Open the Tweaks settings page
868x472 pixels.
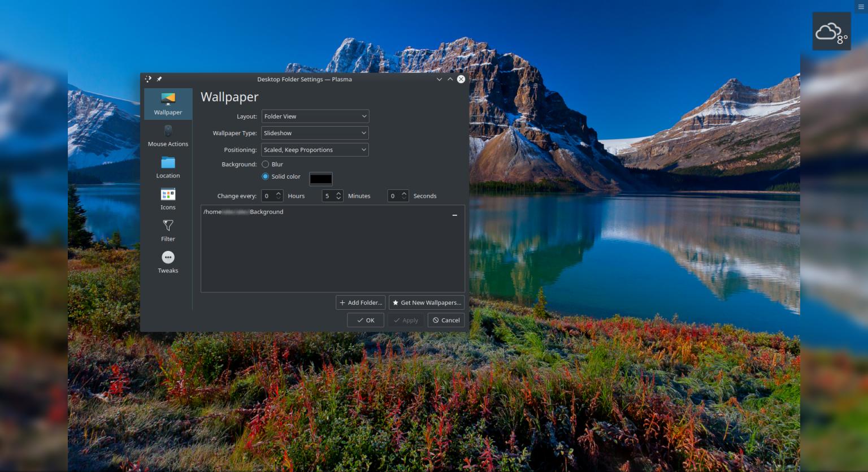168,262
